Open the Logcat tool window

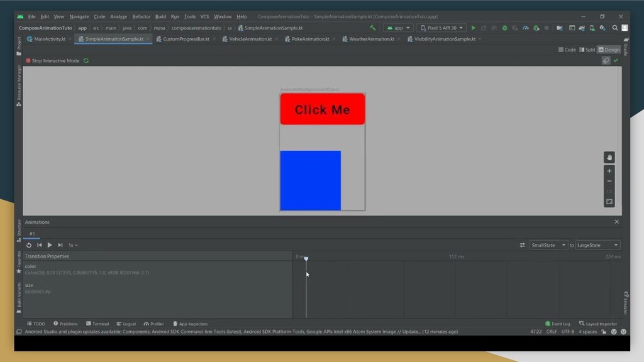(x=126, y=324)
